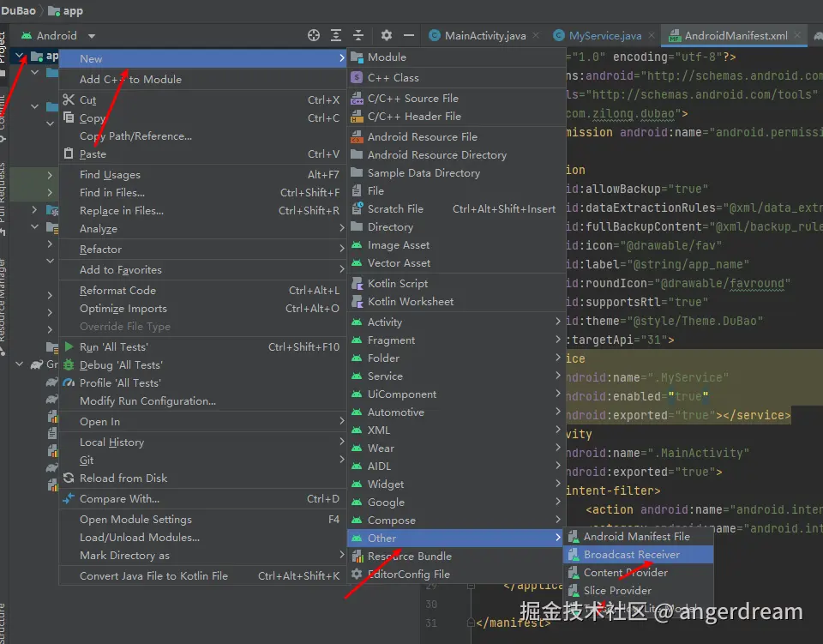The width and height of the screenshot is (823, 644).
Task: Select the highlighted Other submenu
Action: pos(456,538)
